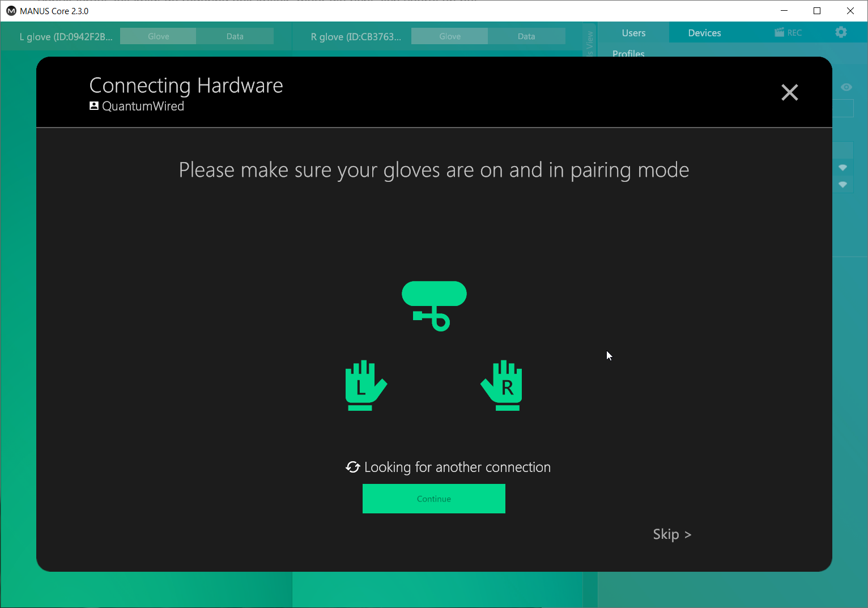Click the MANUS logo in the title bar
868x608 pixels.
tap(11, 11)
